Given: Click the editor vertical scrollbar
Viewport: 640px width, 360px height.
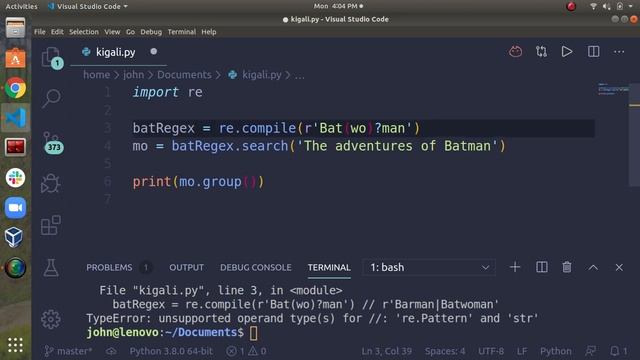Looking at the screenshot, I should pos(634,135).
